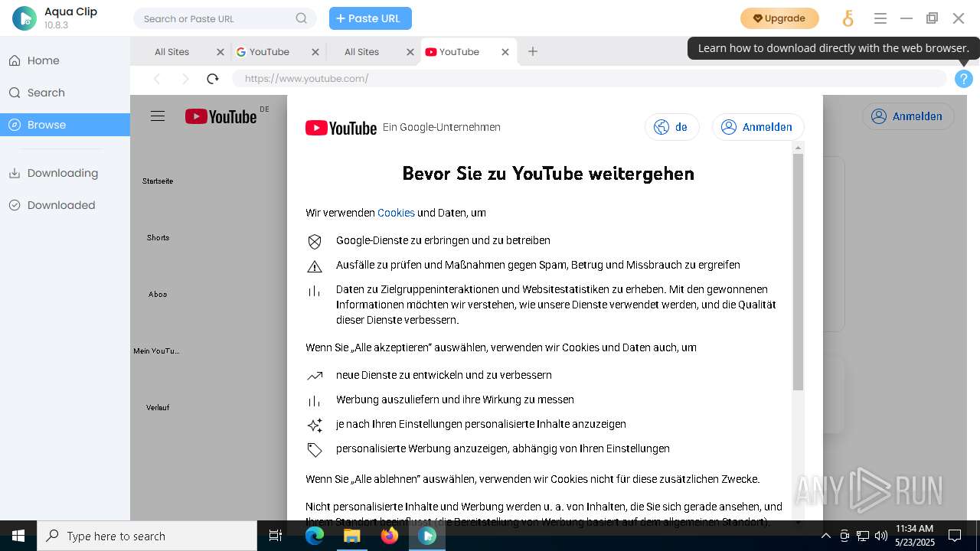Open Startseite in YouTube sidebar
Screen dimensions: 980x551
158,181
